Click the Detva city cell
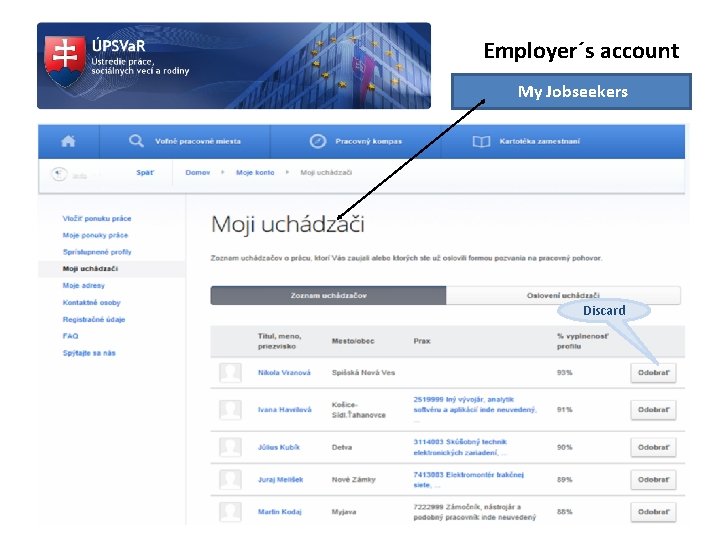 (342, 447)
